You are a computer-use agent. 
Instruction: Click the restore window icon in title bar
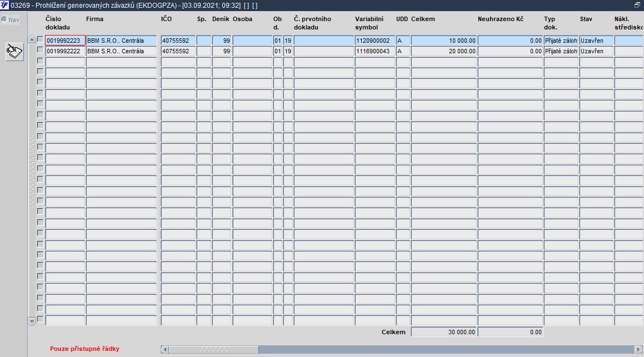click(x=637, y=5)
